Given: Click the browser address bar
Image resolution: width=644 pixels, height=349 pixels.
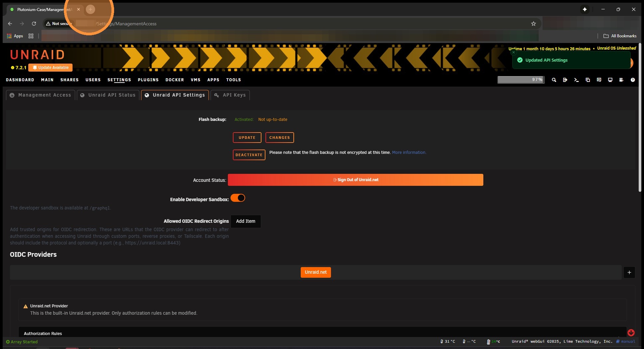Looking at the screenshot, I should pyautogui.click(x=292, y=24).
